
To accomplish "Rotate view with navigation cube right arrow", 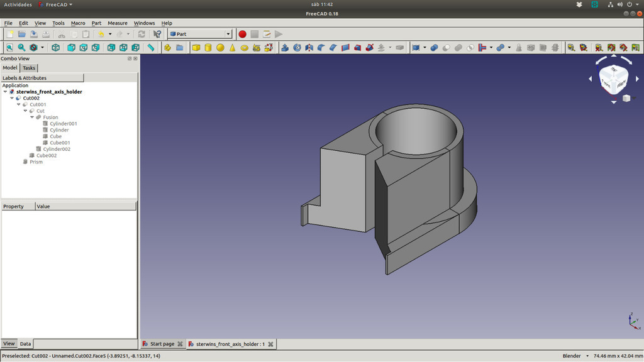I will point(637,79).
